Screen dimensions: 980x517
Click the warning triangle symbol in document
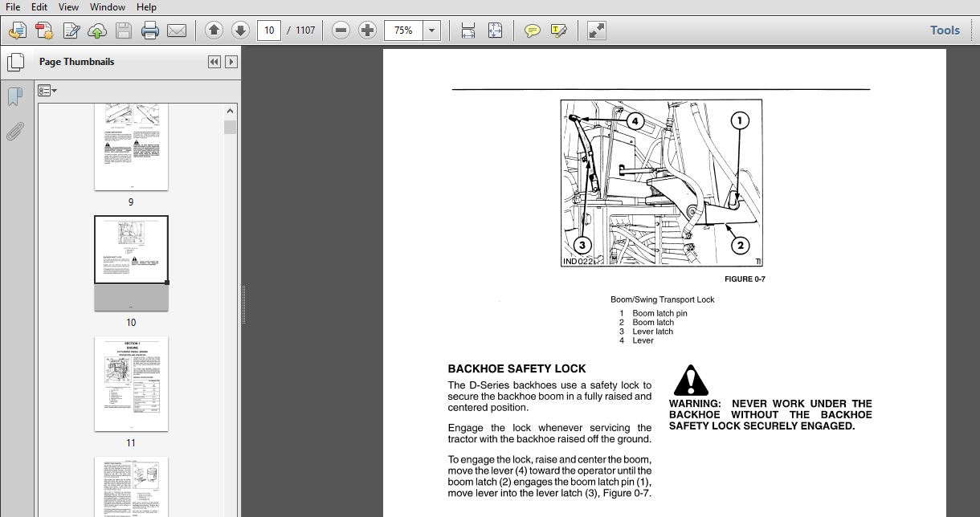(x=691, y=380)
